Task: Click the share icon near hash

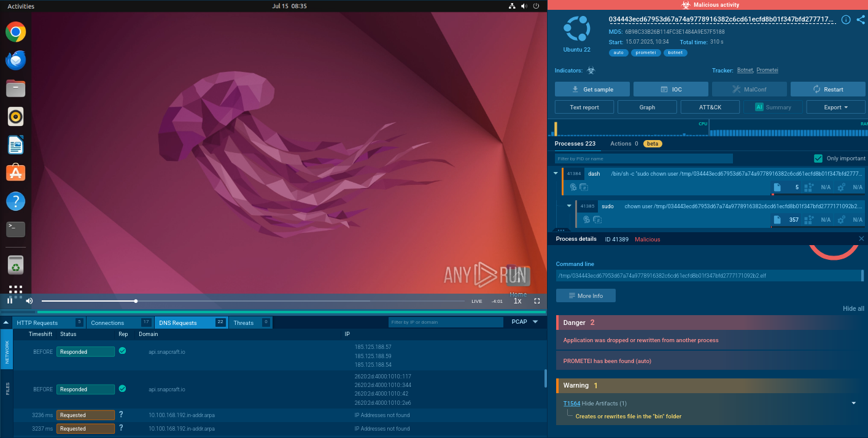Action: [x=860, y=20]
